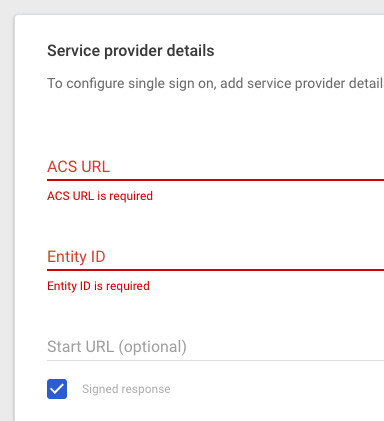Toggle the blue checkmark box off
Image resolution: width=384 pixels, height=421 pixels.
57,389
